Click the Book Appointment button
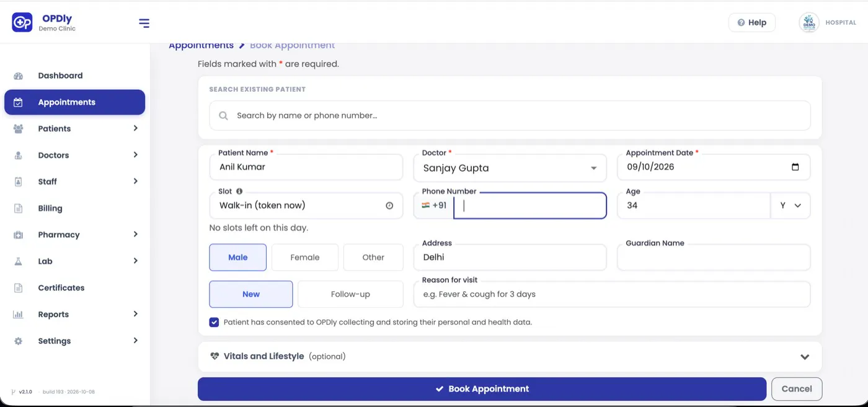Viewport: 868px width, 407px height. [482, 389]
